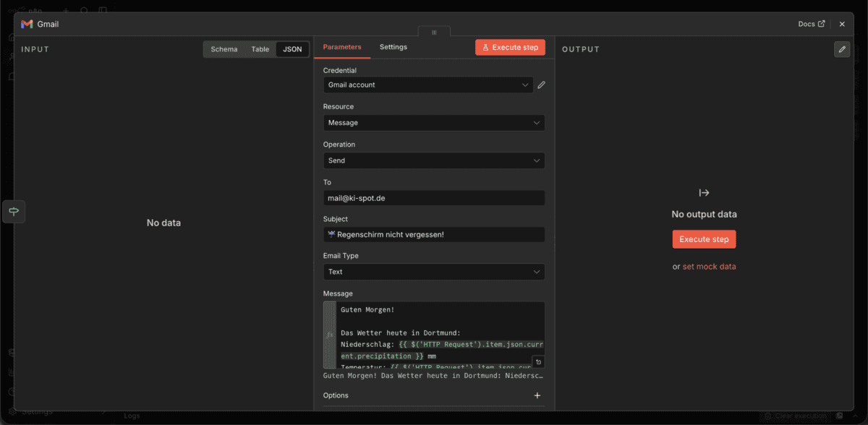The width and height of the screenshot is (868, 425).
Task: Select the JSON input view toggle
Action: tap(292, 49)
